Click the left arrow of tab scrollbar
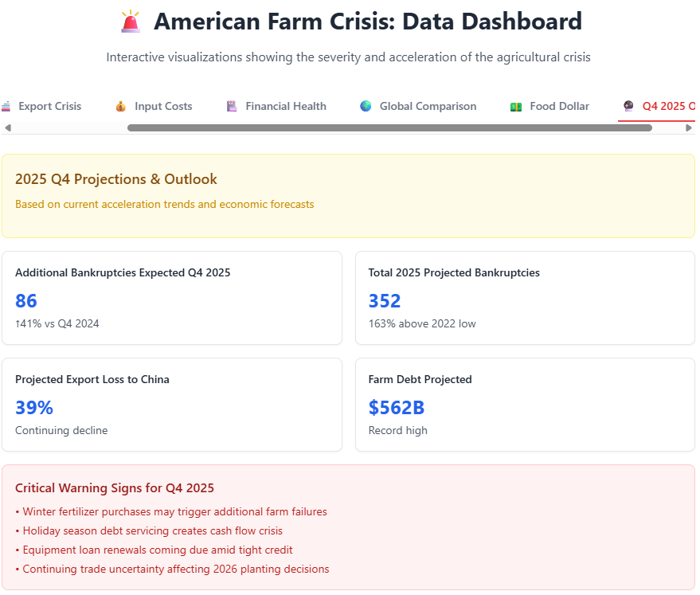Screen dimensions: 700x595 (x=7, y=127)
